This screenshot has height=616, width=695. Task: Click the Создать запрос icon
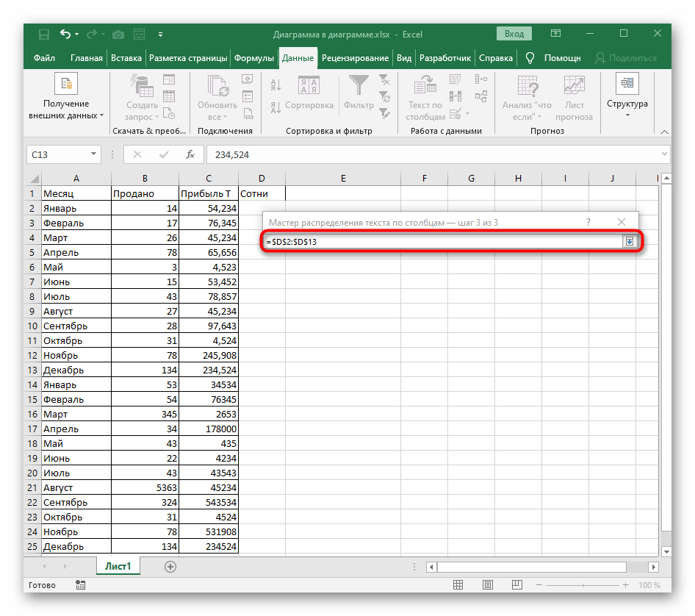[x=142, y=86]
